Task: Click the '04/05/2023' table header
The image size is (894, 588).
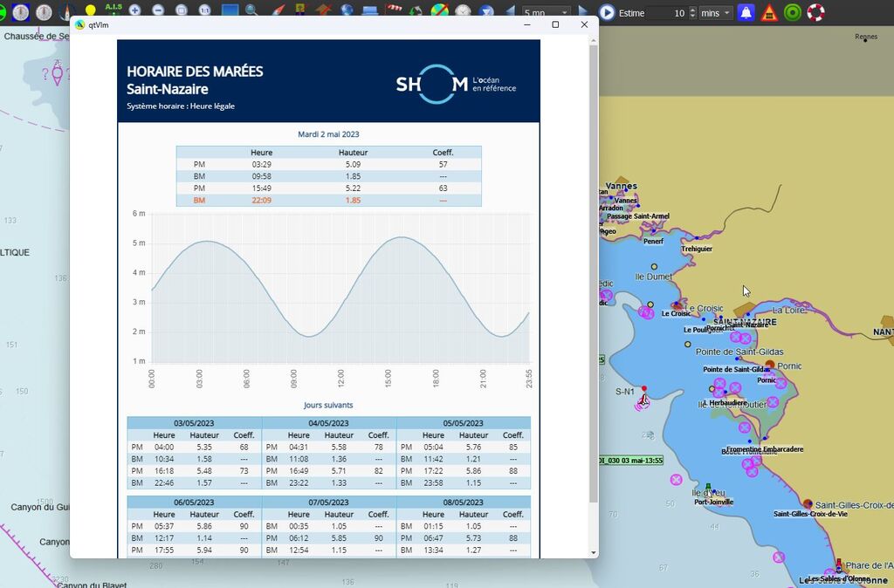Action: (x=328, y=423)
